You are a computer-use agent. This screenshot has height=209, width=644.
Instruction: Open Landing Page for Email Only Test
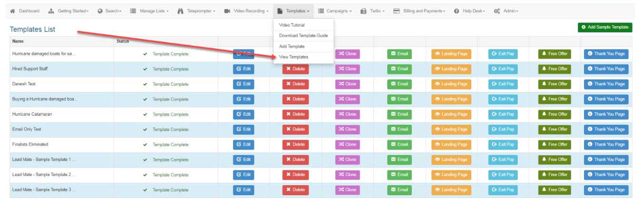(451, 129)
